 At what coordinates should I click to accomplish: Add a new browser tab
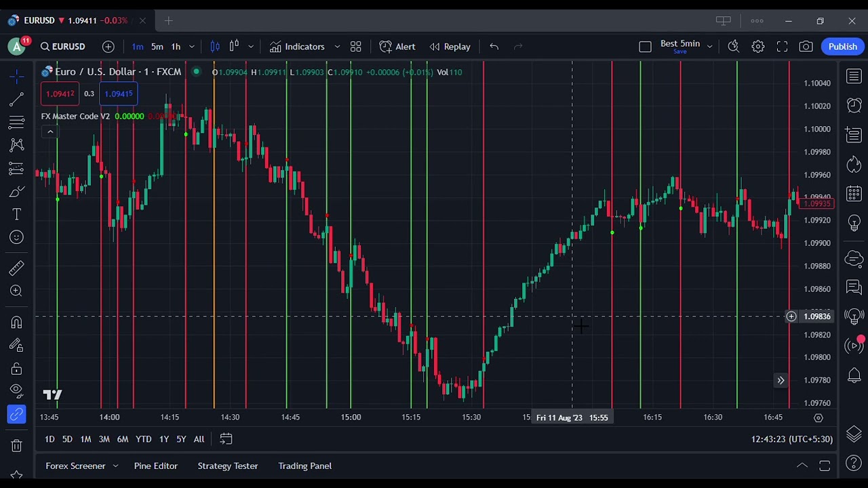pyautogui.click(x=168, y=21)
